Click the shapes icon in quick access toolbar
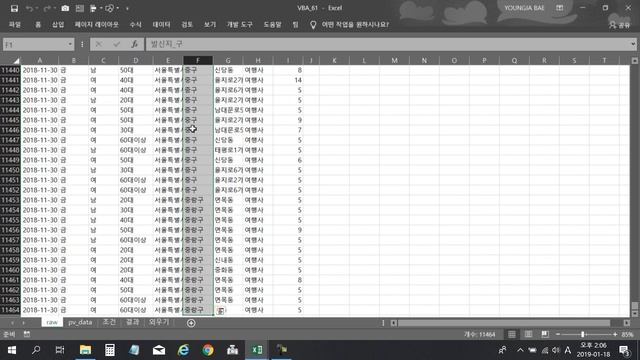 click(x=109, y=8)
